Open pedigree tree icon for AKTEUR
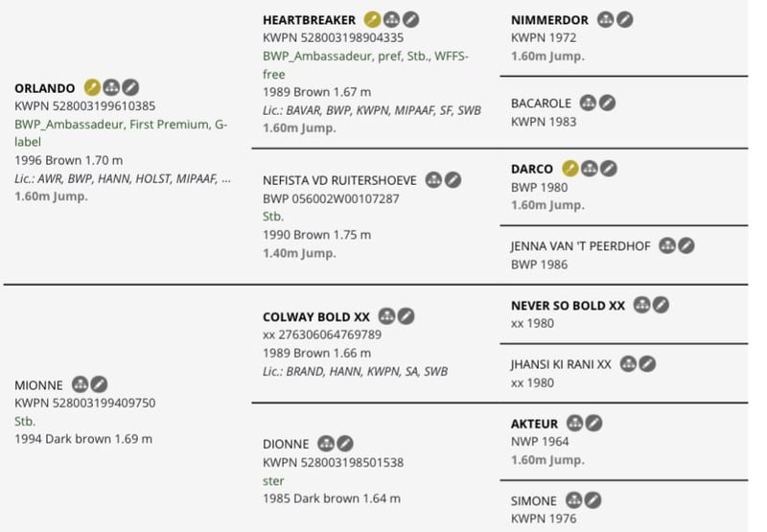 [x=574, y=423]
